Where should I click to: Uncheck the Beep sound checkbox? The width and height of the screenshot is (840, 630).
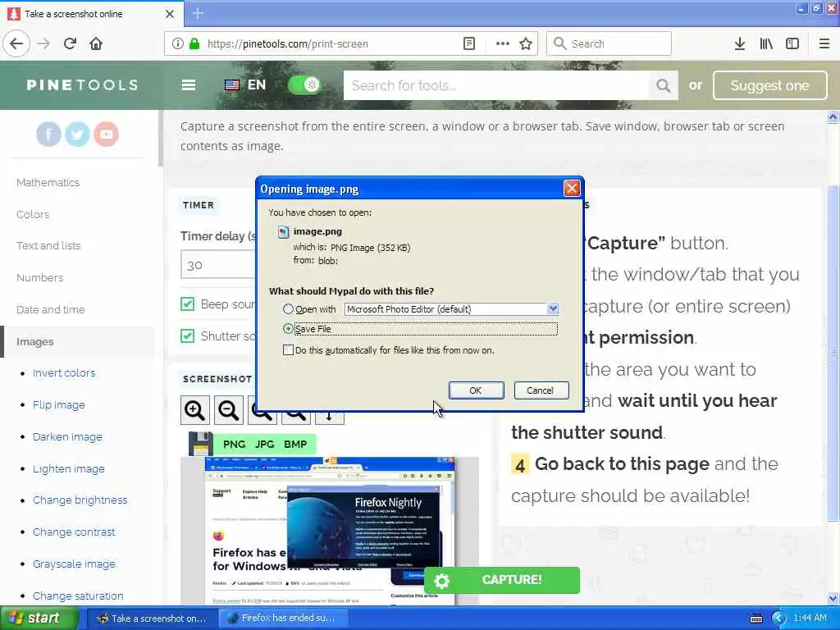click(x=188, y=304)
